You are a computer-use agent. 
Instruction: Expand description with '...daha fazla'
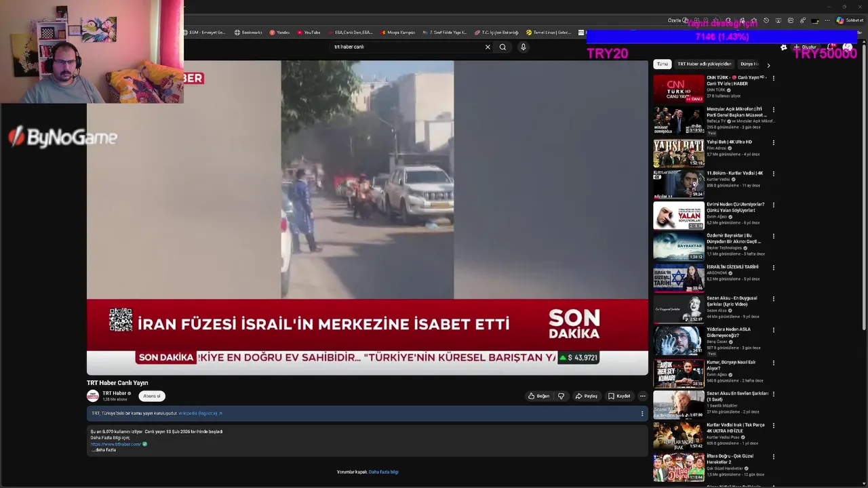pyautogui.click(x=104, y=450)
